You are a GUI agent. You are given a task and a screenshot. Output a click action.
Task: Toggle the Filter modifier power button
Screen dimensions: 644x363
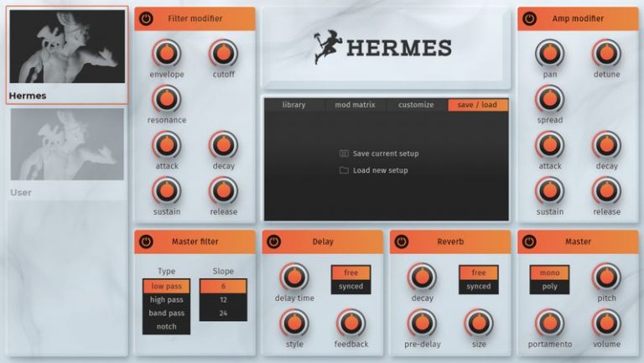click(146, 18)
